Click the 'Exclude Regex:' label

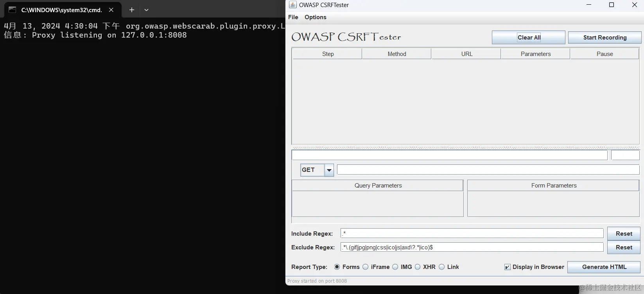pos(313,247)
